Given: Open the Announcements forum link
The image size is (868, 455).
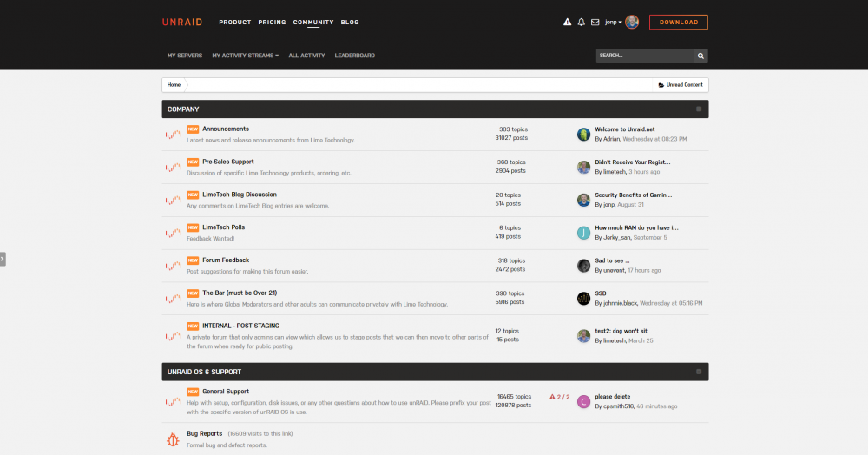Looking at the screenshot, I should coord(226,129).
